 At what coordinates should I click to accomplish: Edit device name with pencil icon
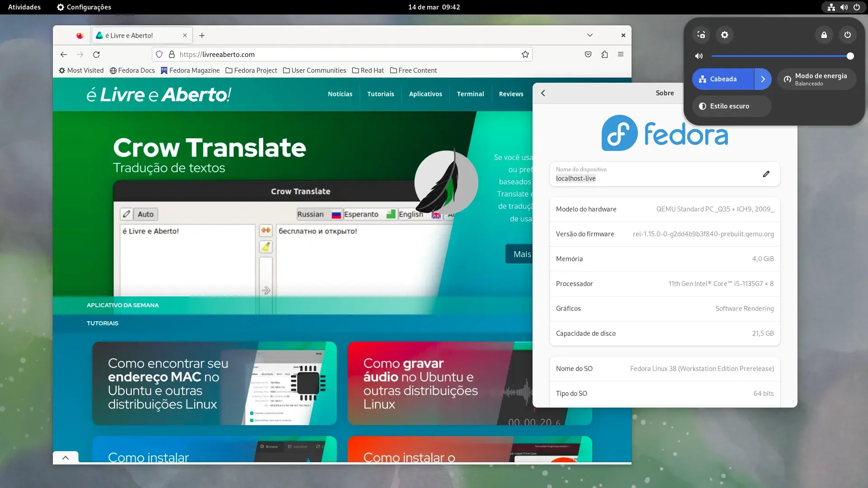(766, 174)
